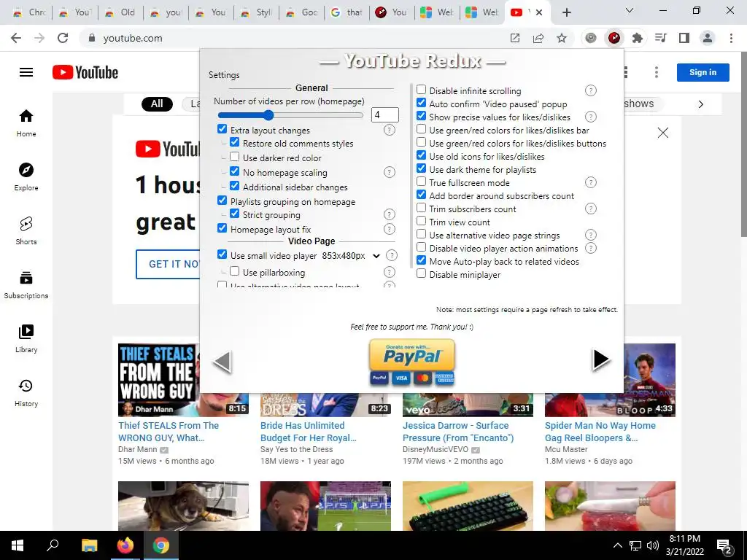Click the Sign in button

(703, 72)
